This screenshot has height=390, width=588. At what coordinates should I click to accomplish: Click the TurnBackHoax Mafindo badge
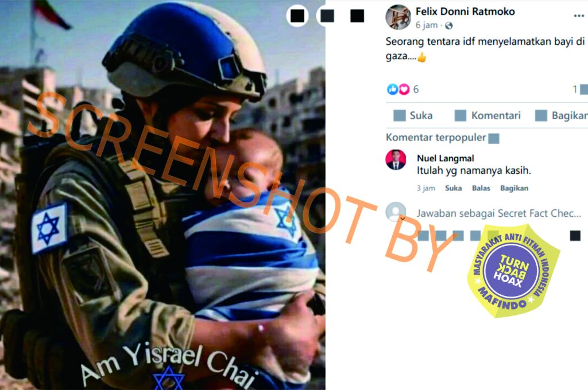point(513,271)
